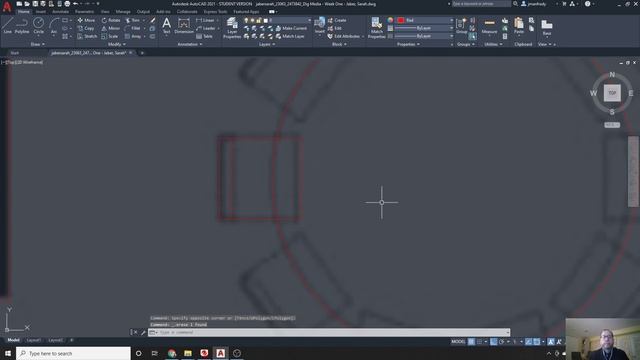Click the Windows taskbar search box

(x=73, y=353)
